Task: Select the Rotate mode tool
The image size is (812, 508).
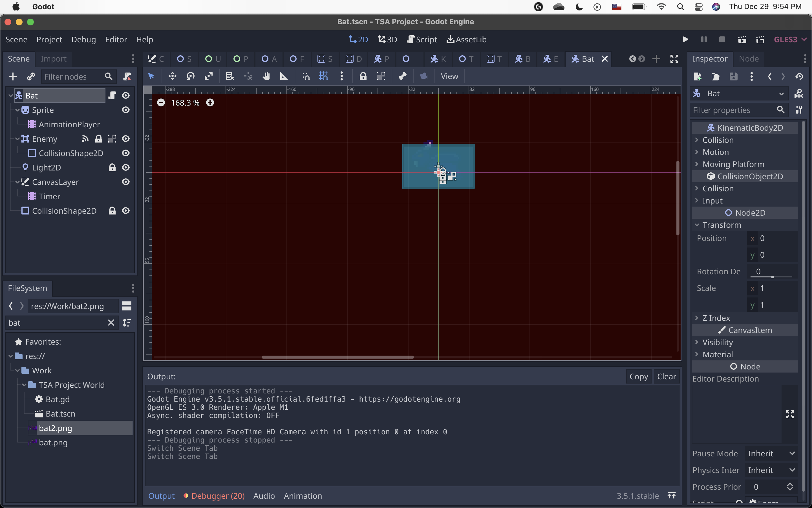Action: click(190, 76)
